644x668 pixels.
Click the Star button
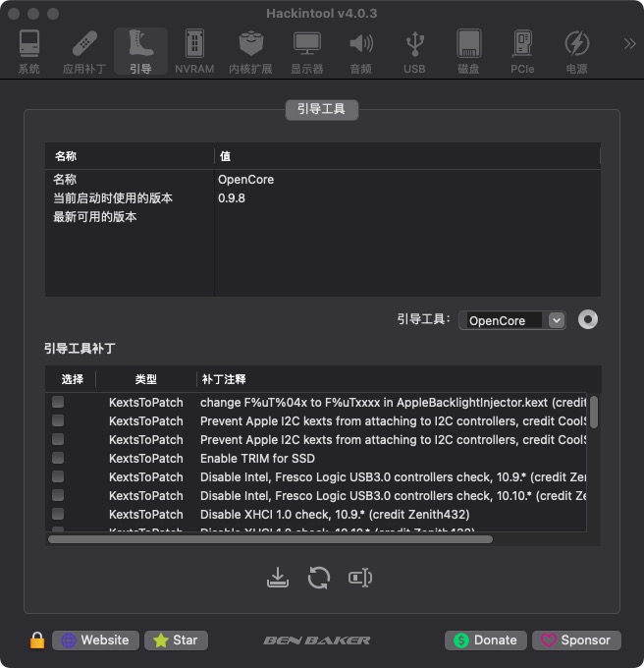click(176, 640)
